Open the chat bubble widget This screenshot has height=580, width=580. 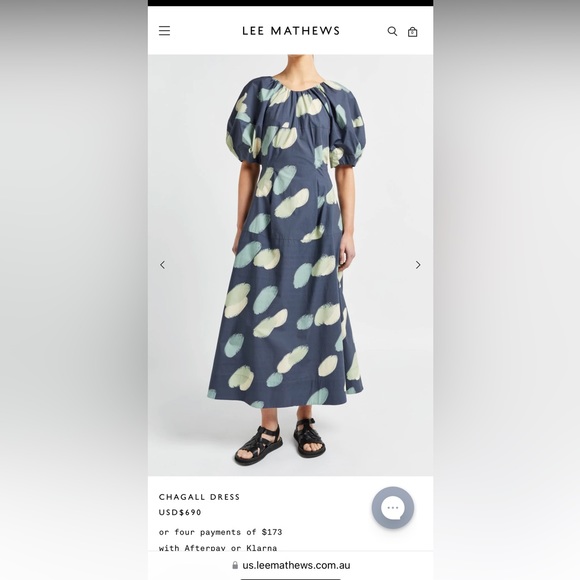pyautogui.click(x=392, y=508)
